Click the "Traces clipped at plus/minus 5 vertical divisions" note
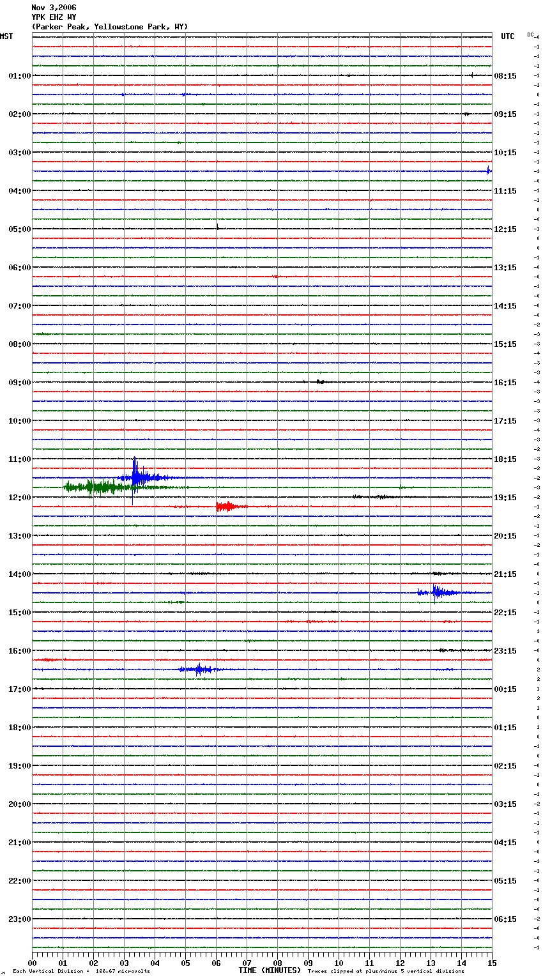Viewport: 543px width, 980px height. pos(386,972)
